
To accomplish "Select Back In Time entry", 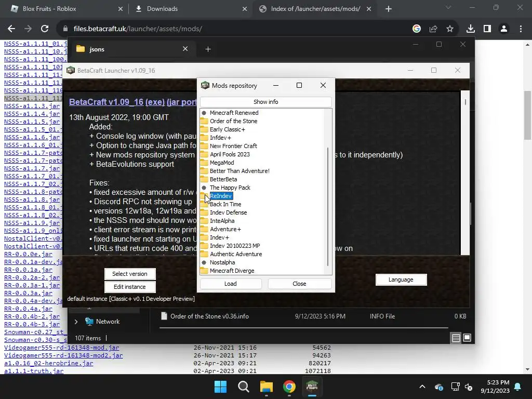I will point(225,204).
